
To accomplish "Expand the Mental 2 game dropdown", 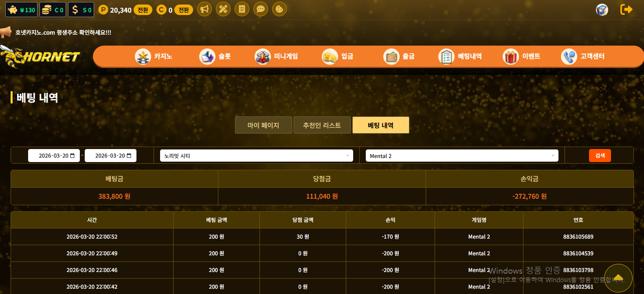I will point(462,156).
